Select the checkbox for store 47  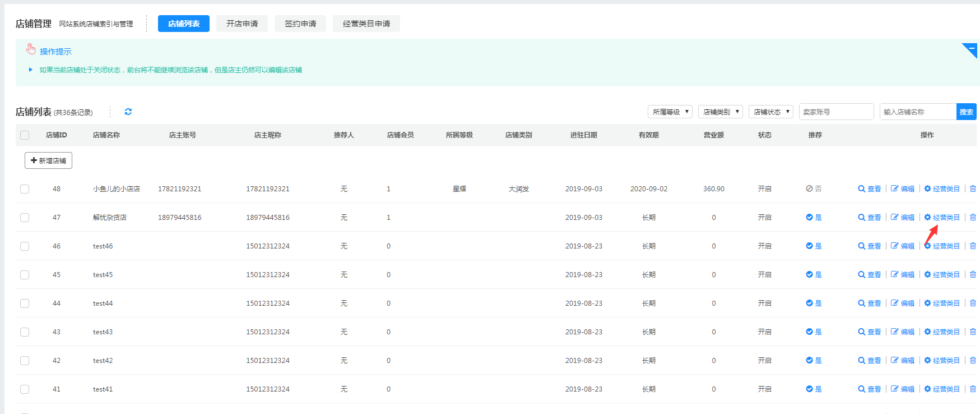(25, 218)
